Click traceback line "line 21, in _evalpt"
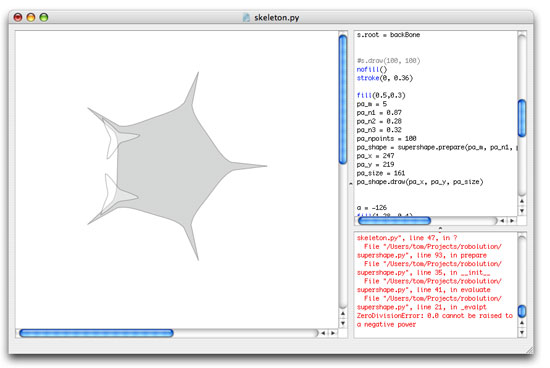This screenshot has height=368, width=550. (x=422, y=307)
